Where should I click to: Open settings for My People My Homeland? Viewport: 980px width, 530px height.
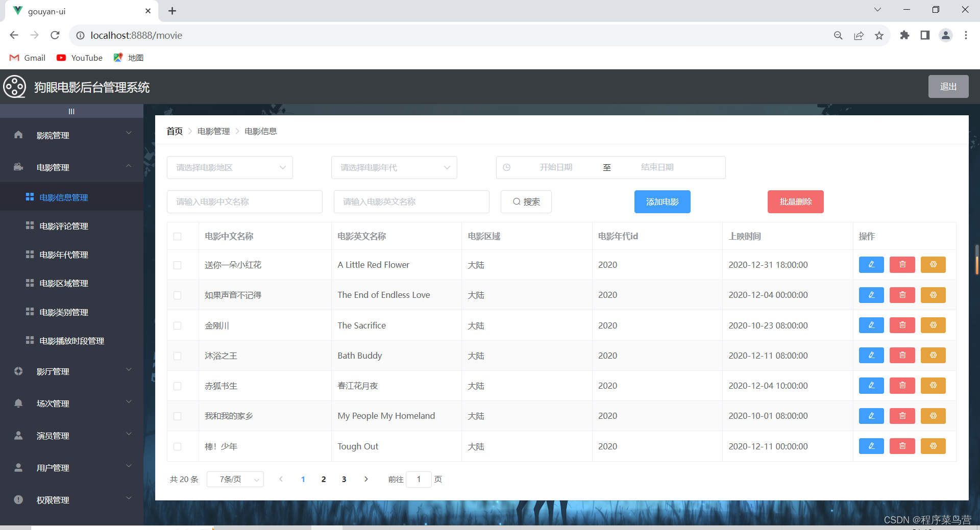pyautogui.click(x=933, y=416)
